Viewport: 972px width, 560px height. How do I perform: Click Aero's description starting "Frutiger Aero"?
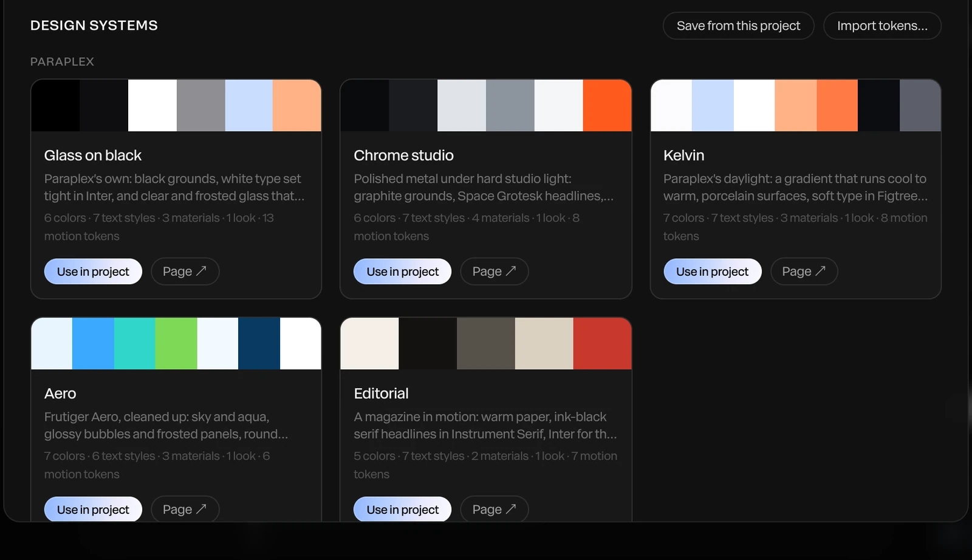166,425
